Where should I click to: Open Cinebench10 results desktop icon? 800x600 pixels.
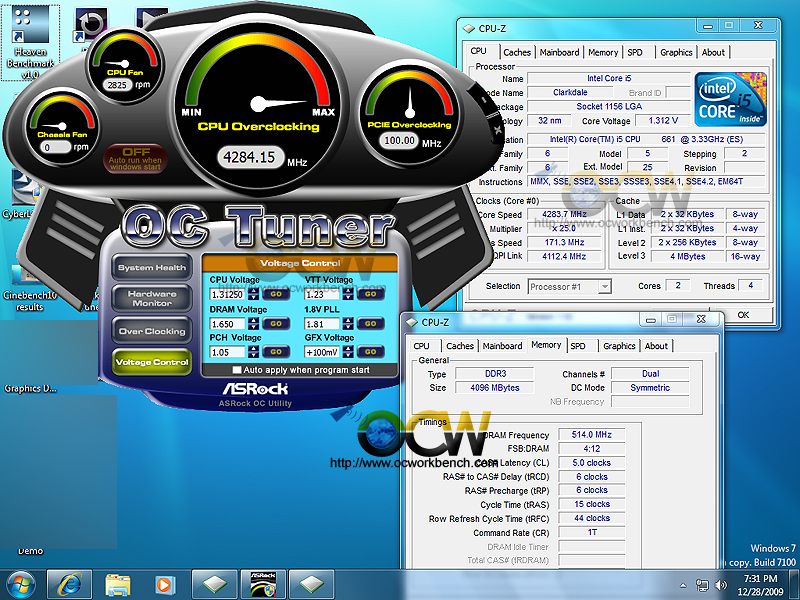tap(30, 287)
